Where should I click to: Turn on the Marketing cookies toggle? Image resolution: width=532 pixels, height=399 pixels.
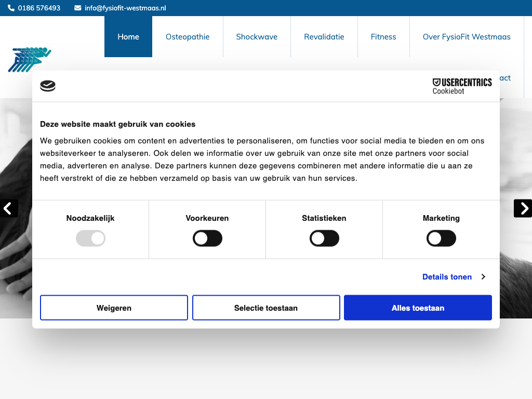tap(441, 239)
